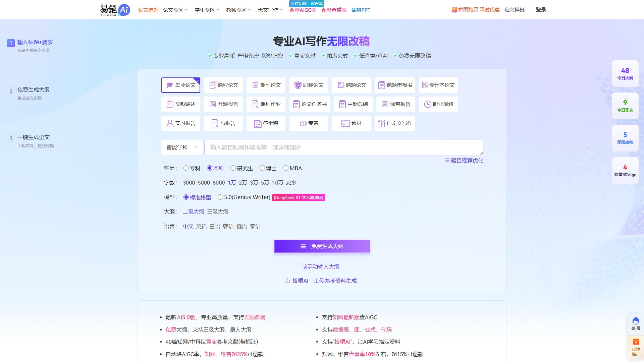Expand the 教师专区 navigation menu
644x362 pixels.
pos(238,10)
